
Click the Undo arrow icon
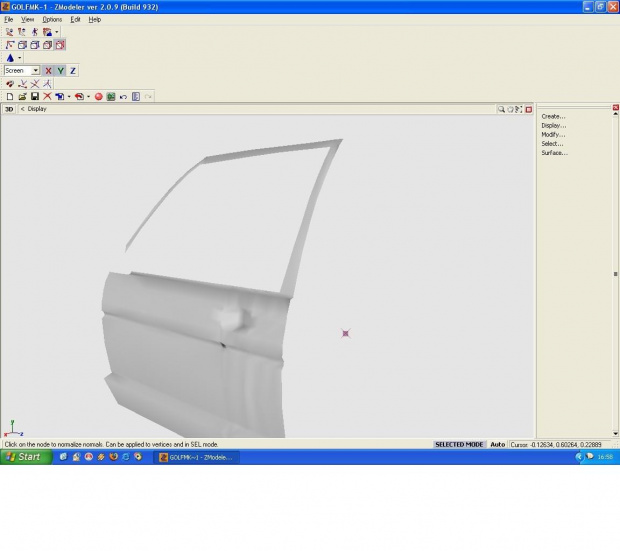(x=123, y=97)
